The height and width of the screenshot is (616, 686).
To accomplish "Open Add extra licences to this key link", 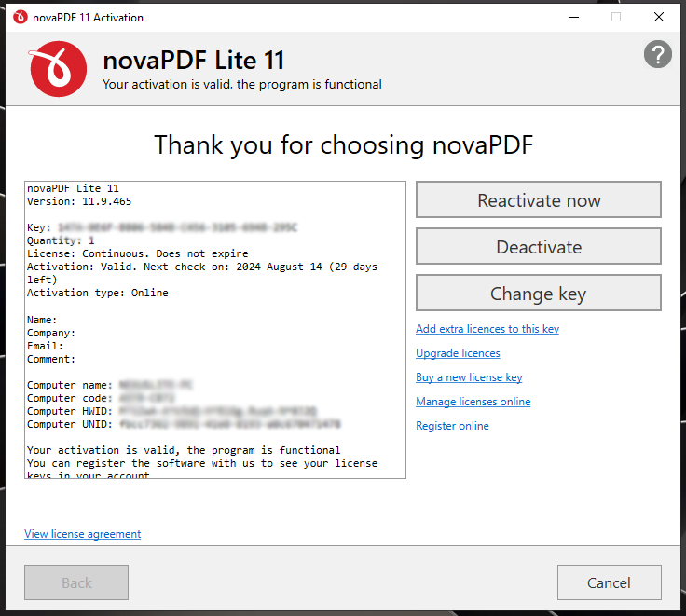I will (x=487, y=329).
